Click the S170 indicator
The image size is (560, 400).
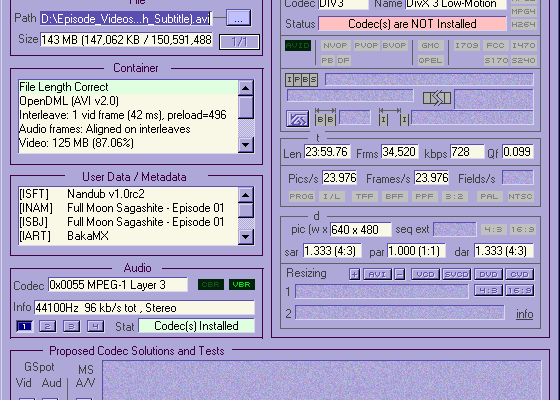point(496,60)
